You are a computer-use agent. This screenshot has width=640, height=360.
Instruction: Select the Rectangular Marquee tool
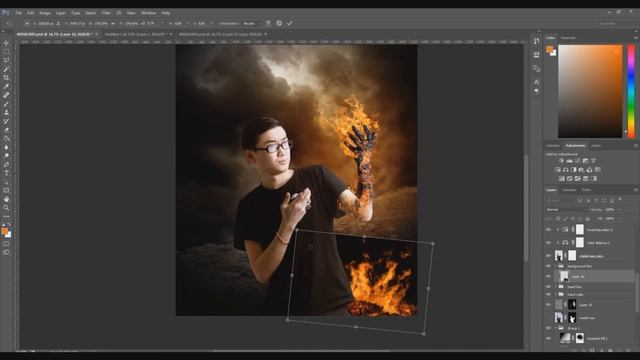pos(6,51)
